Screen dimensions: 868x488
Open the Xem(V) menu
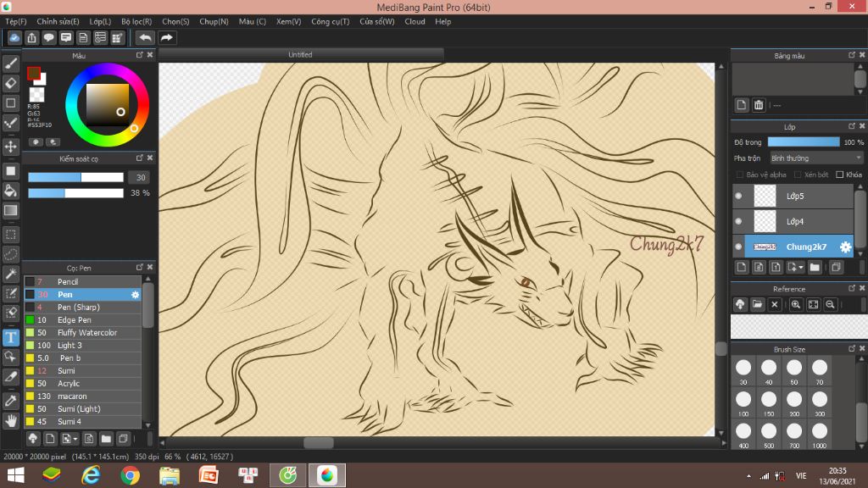click(x=288, y=21)
